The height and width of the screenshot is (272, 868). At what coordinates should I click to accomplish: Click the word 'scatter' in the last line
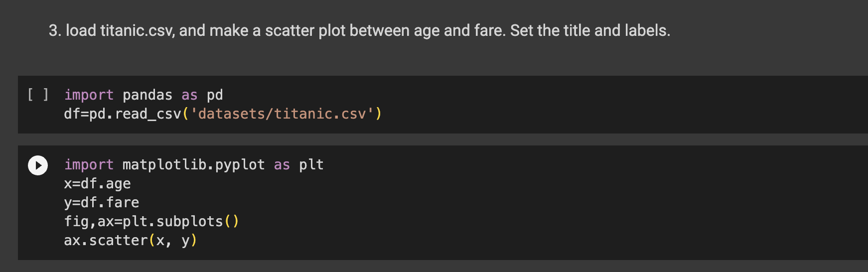pyautogui.click(x=118, y=241)
